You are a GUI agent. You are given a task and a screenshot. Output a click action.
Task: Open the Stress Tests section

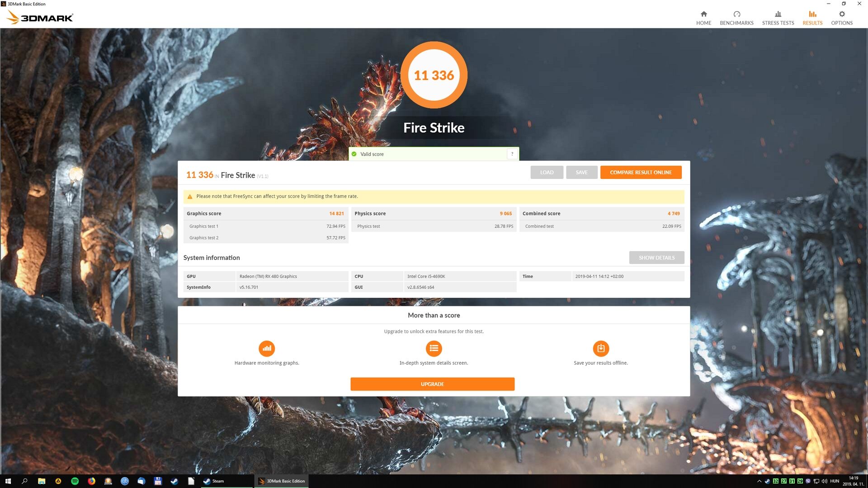(778, 18)
